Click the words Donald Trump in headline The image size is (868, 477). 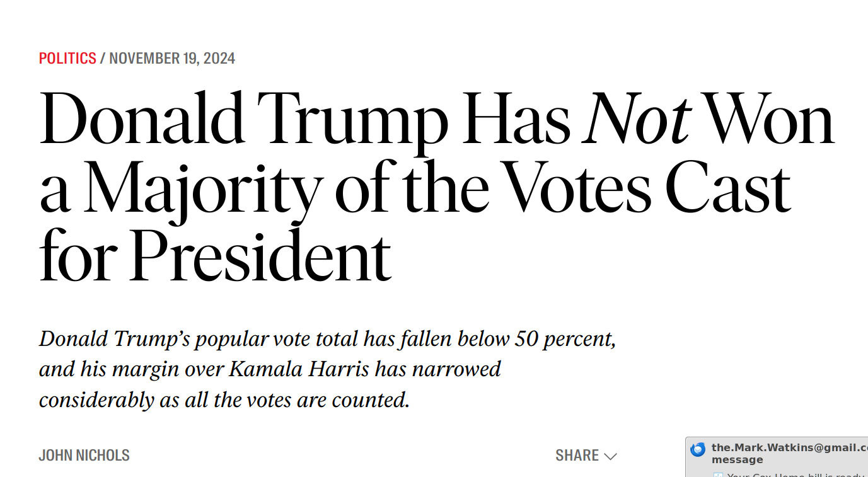(x=244, y=120)
